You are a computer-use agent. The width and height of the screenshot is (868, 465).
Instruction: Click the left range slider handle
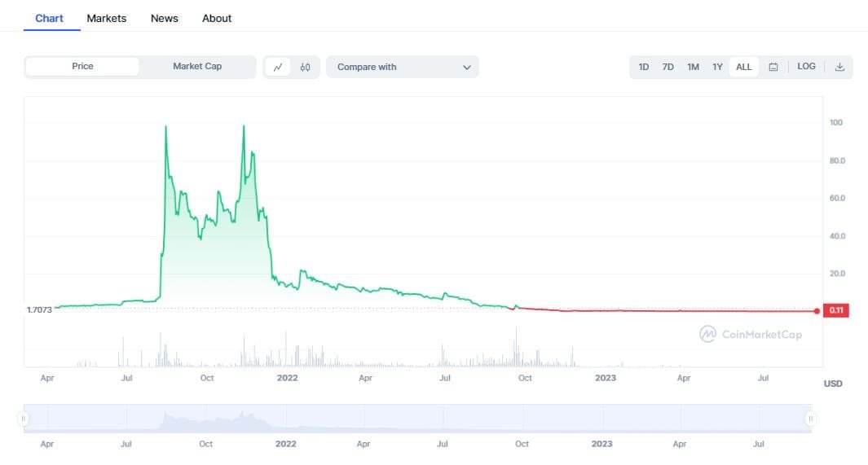(x=24, y=419)
